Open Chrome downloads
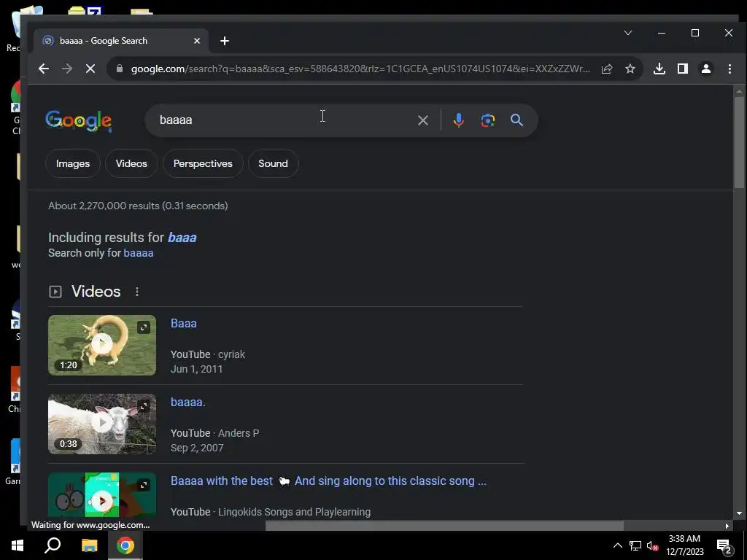 (659, 69)
